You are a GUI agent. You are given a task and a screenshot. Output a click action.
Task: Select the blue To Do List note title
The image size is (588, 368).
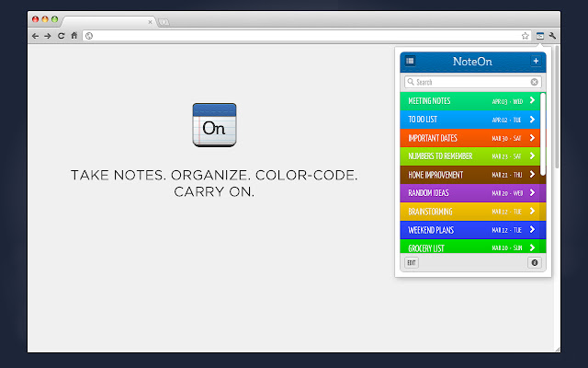pyautogui.click(x=423, y=120)
